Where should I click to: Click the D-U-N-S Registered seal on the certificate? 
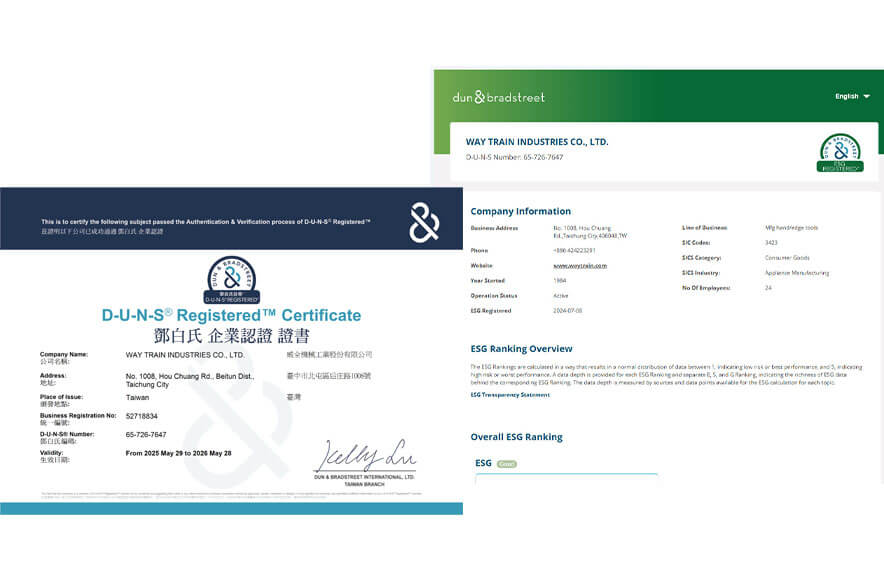click(x=232, y=280)
